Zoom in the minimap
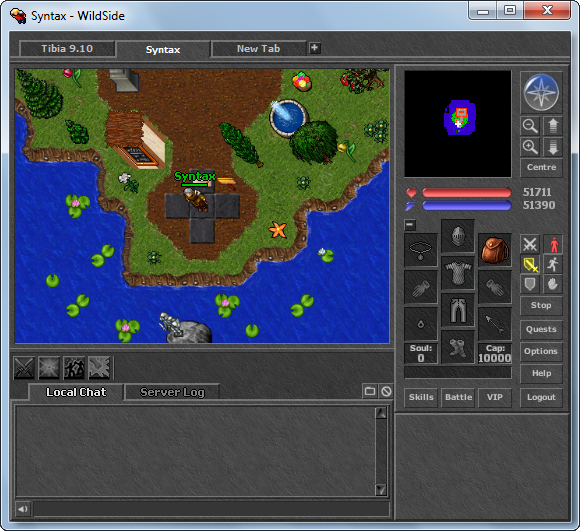Image resolution: width=580 pixels, height=531 pixels. 530,147
